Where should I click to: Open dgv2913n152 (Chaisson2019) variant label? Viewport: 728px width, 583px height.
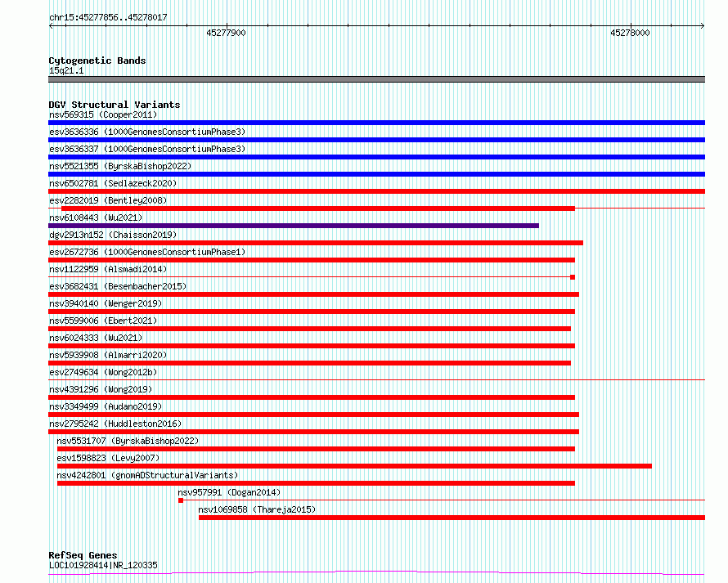point(113,235)
